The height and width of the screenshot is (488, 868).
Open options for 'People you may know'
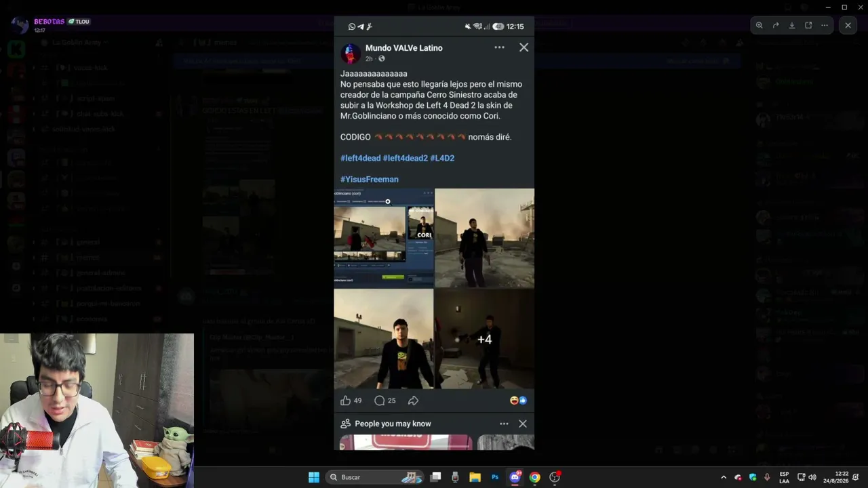(x=504, y=424)
